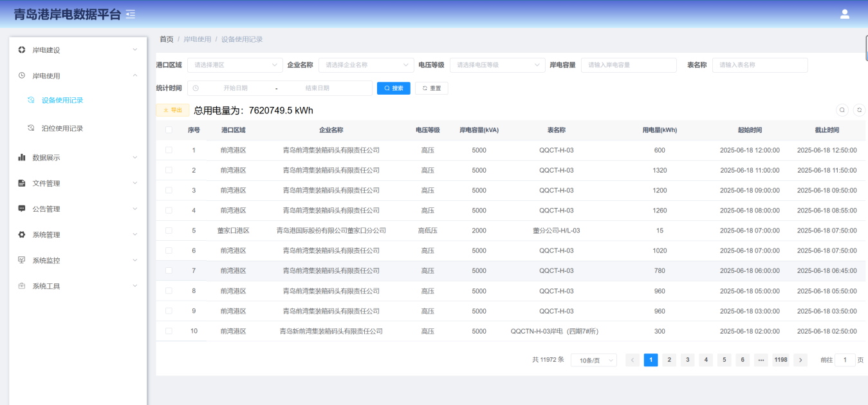The height and width of the screenshot is (405, 868).
Task: Open the 港口区域 dropdown
Action: (x=235, y=65)
